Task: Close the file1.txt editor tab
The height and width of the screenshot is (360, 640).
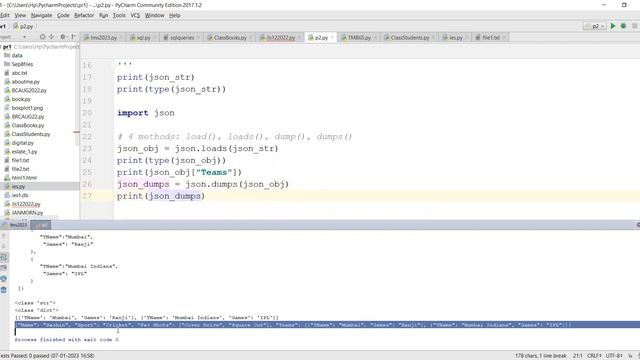Action: tap(504, 38)
